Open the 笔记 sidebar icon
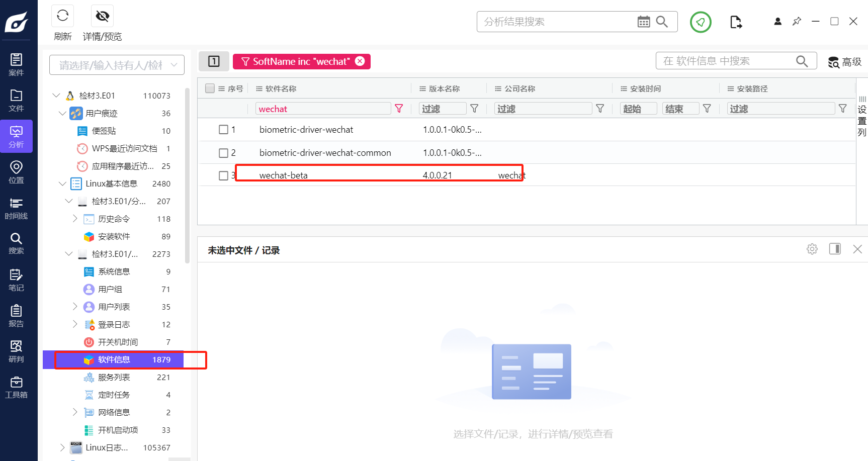The width and height of the screenshot is (868, 461). click(16, 280)
